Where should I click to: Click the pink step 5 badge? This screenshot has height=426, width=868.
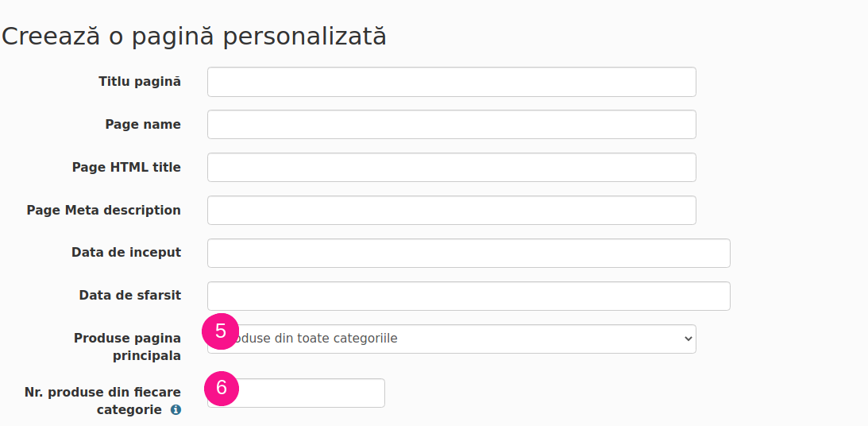point(220,331)
